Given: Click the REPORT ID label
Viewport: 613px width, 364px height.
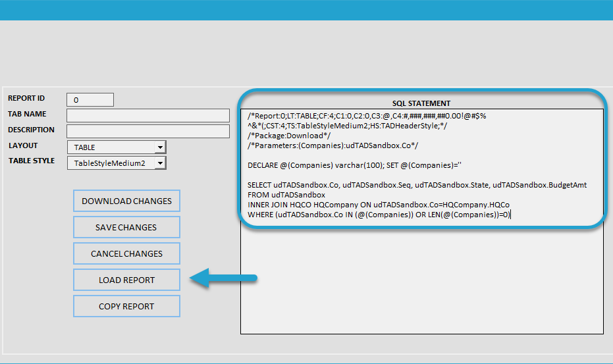Looking at the screenshot, I should [26, 98].
